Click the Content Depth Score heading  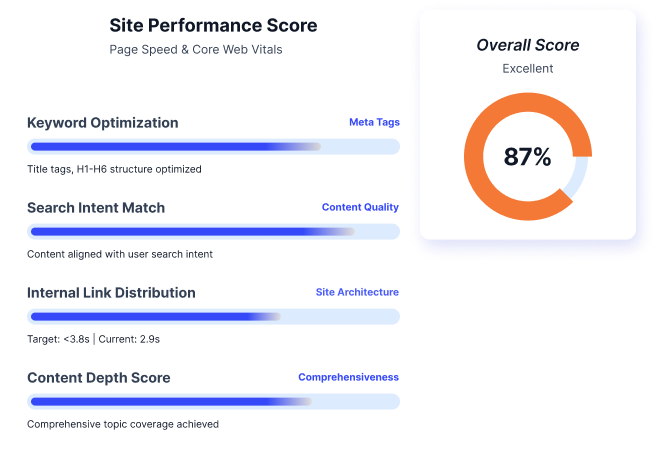99,378
